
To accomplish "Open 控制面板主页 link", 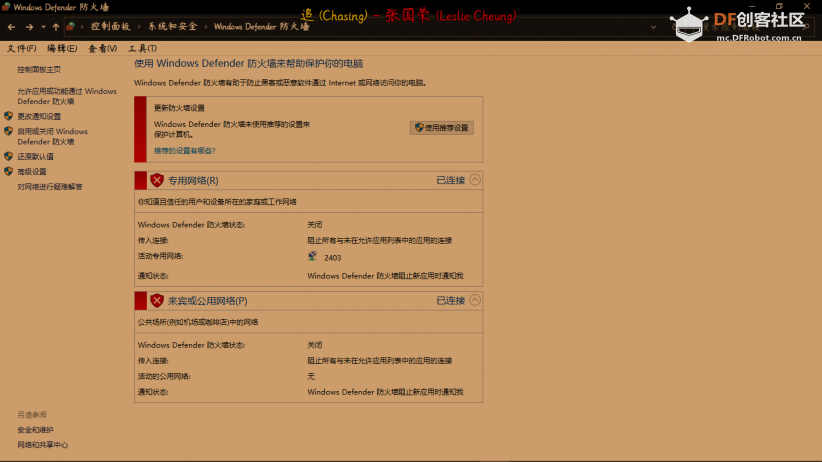I will 39,69.
